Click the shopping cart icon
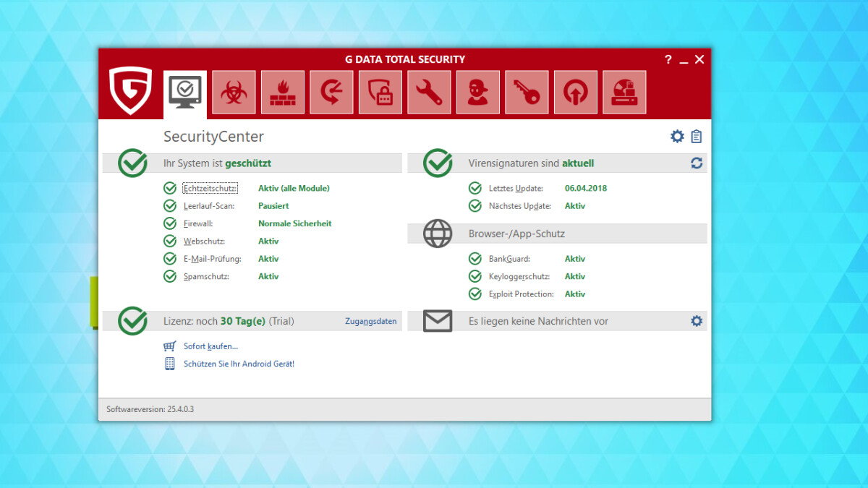This screenshot has height=488, width=868. click(170, 346)
